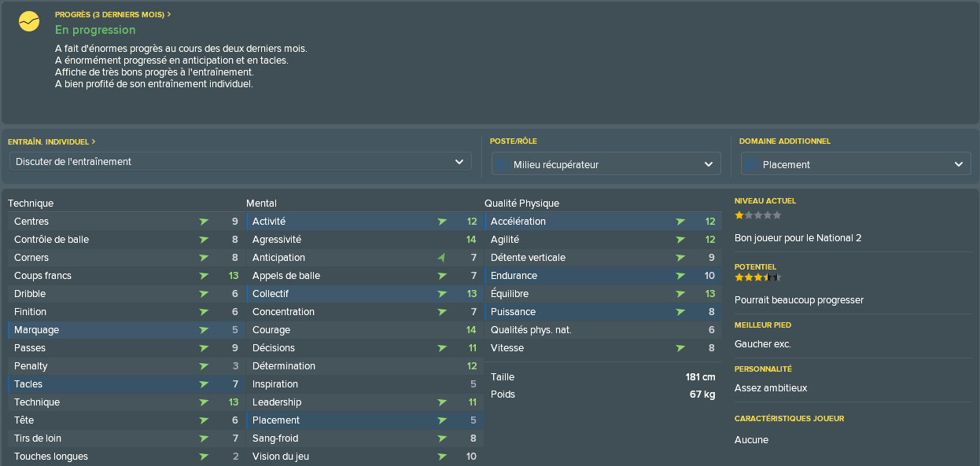Select the Tacles attribute row

(x=126, y=384)
